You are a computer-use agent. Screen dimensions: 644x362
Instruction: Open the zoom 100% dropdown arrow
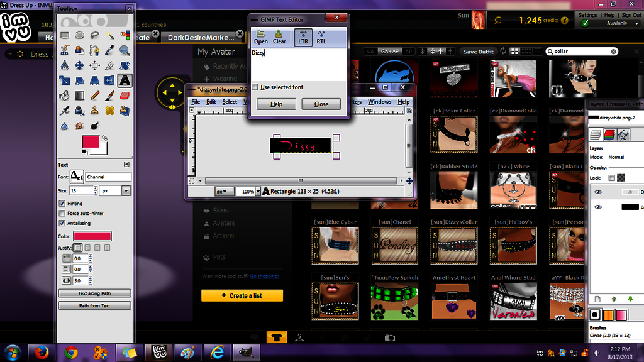(x=258, y=191)
